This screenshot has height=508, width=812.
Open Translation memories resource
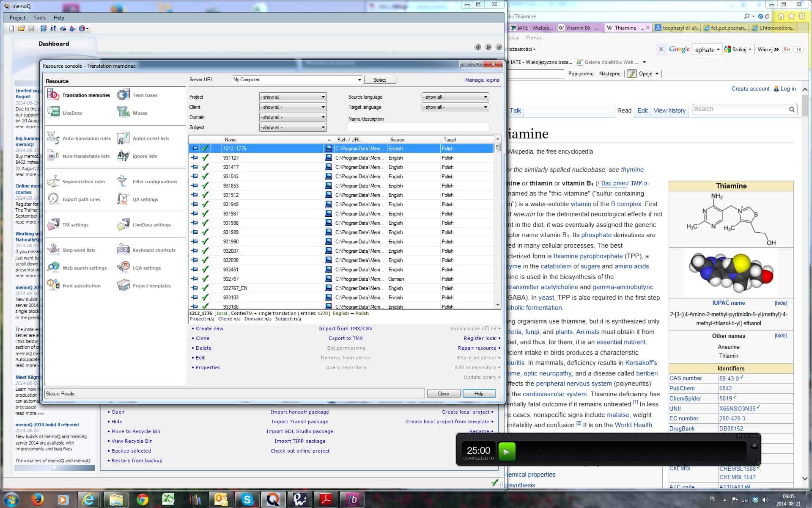point(79,95)
